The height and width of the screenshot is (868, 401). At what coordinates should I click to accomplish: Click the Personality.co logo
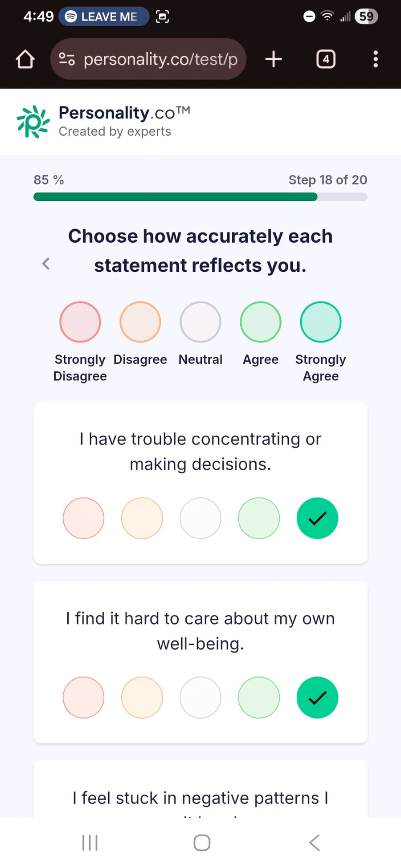[33, 122]
